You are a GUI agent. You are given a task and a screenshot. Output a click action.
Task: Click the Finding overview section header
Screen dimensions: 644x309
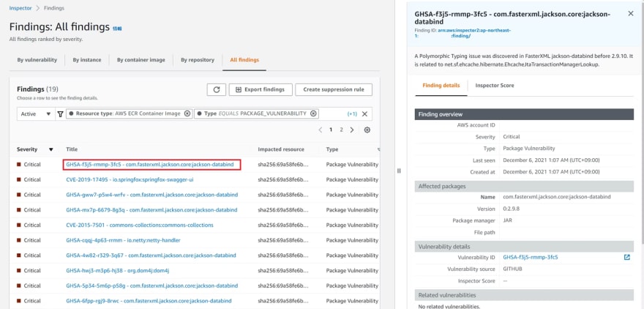point(524,114)
